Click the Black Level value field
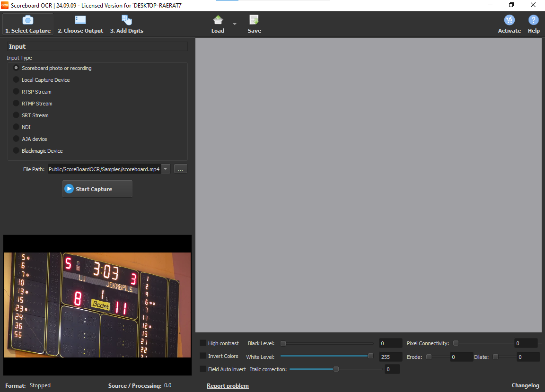The height and width of the screenshot is (392, 545). [x=390, y=343]
